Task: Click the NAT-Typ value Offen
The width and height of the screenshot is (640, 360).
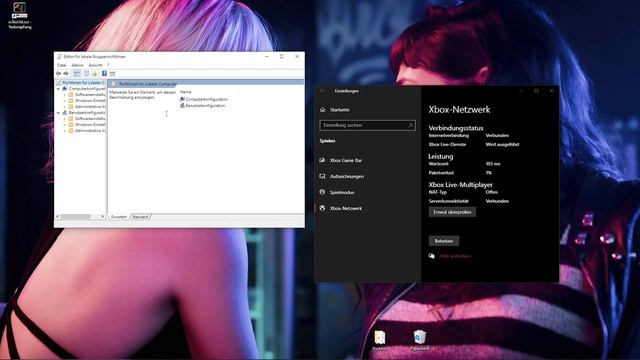Action: tap(491, 192)
